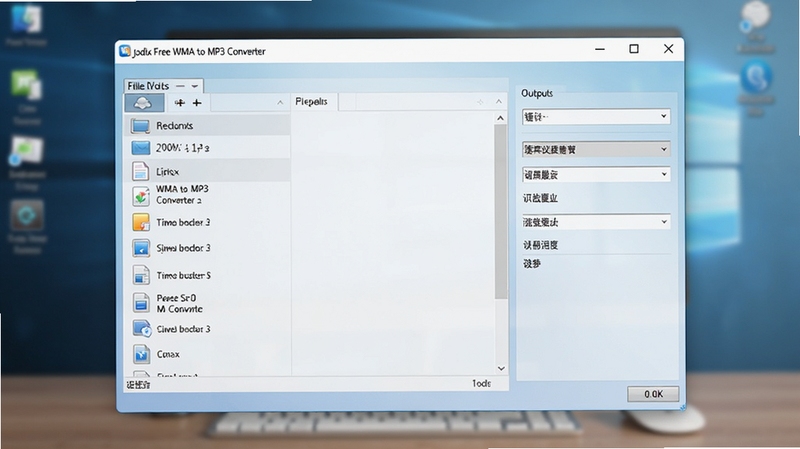Expand the second highlighted Outputs combo box
Viewport: 800px width, 449px height.
(x=663, y=149)
